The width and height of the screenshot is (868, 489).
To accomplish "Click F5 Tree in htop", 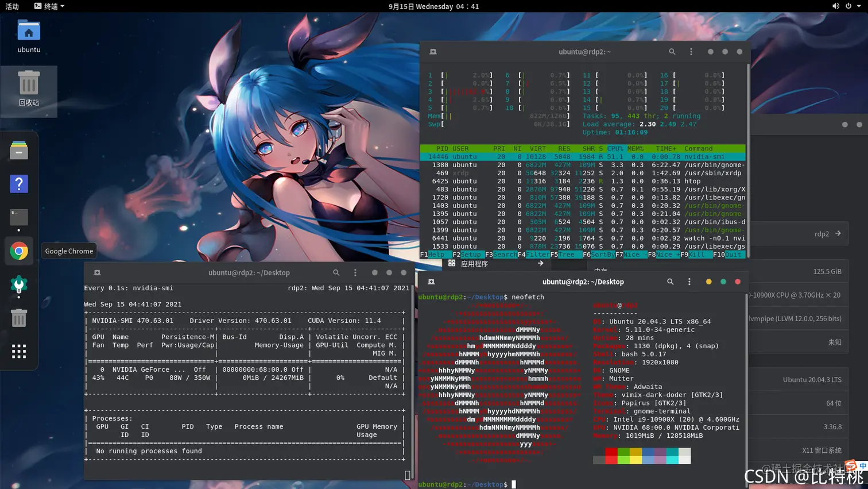I will tap(567, 255).
